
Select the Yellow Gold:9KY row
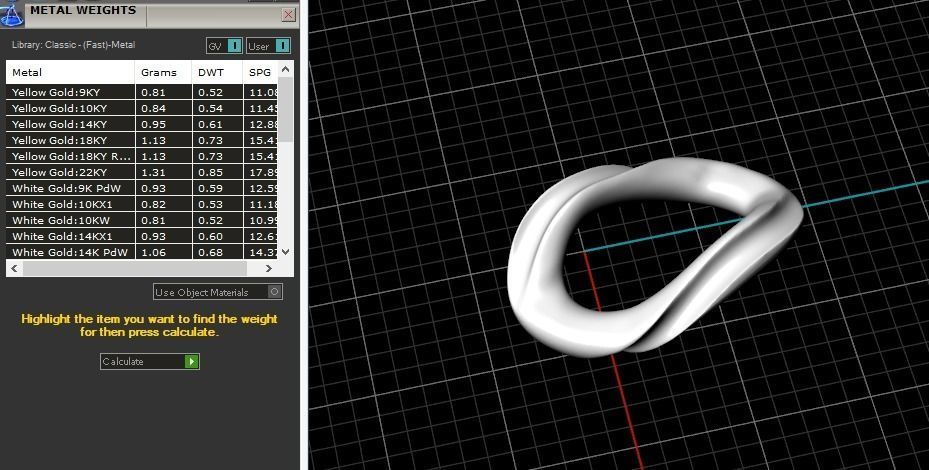click(142, 92)
